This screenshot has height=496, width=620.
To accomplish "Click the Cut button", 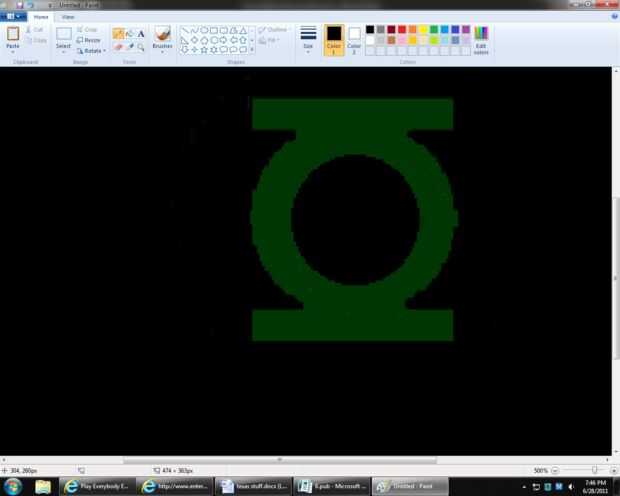I will tap(34, 30).
